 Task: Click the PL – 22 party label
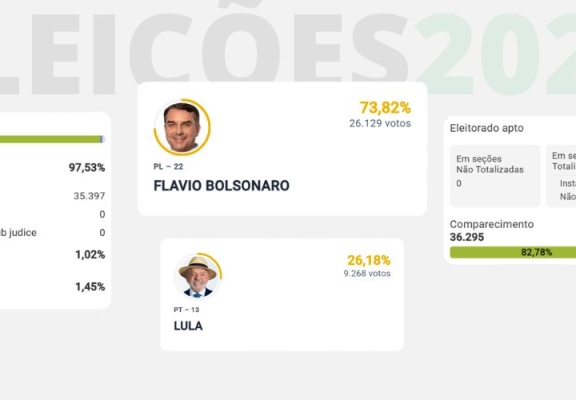click(x=168, y=167)
